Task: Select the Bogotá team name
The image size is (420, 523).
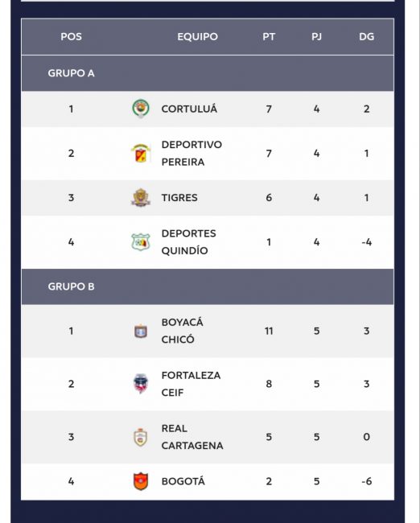Action: tap(183, 481)
